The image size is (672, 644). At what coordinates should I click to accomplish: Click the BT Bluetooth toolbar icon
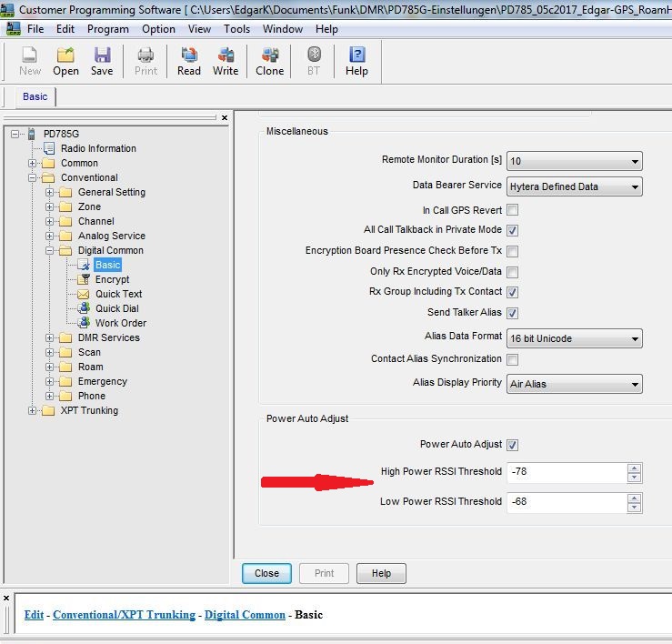(314, 61)
